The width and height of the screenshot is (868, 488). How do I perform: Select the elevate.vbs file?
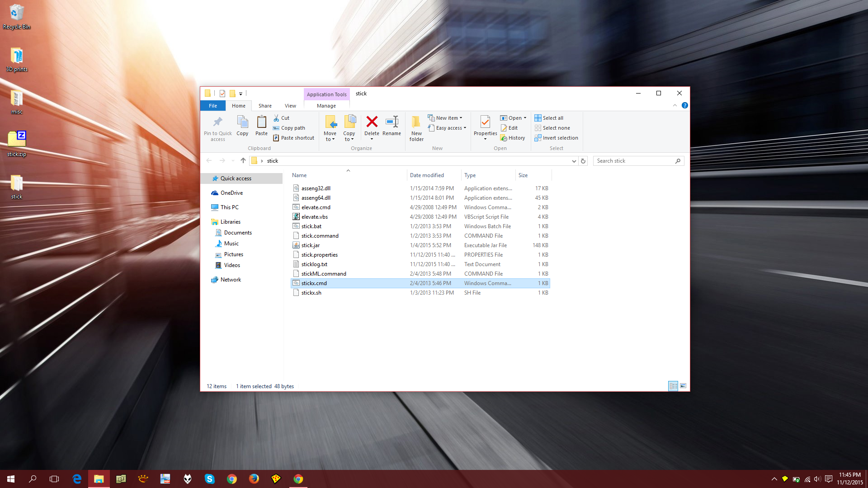click(420, 217)
